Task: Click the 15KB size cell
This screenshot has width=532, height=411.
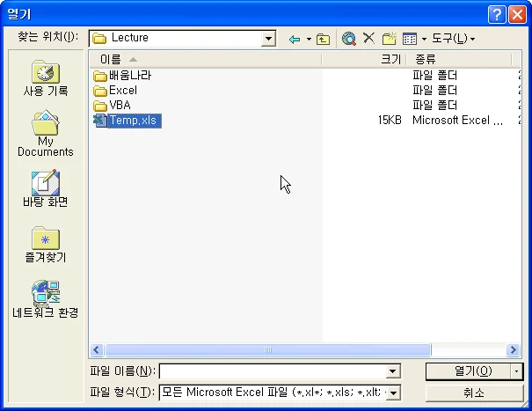Action: click(390, 120)
